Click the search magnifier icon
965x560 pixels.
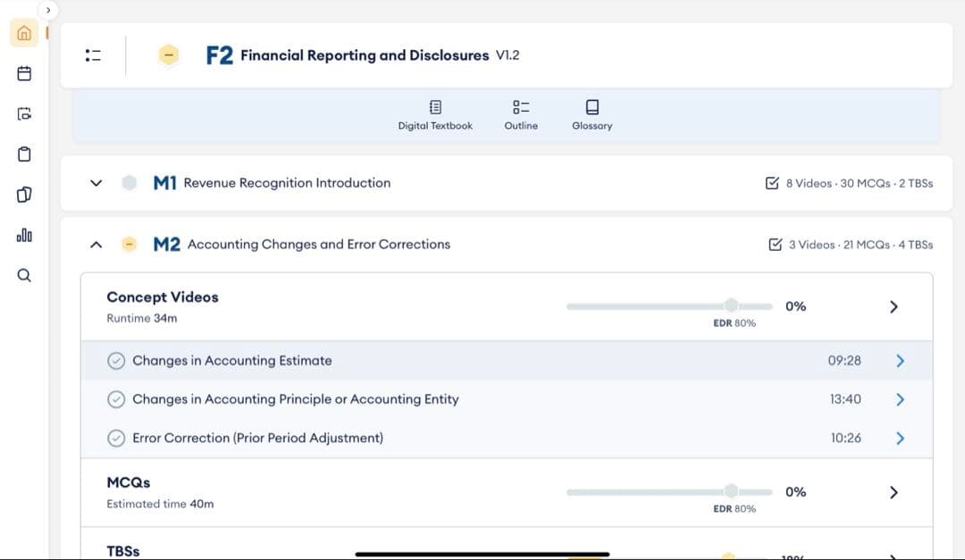(24, 275)
